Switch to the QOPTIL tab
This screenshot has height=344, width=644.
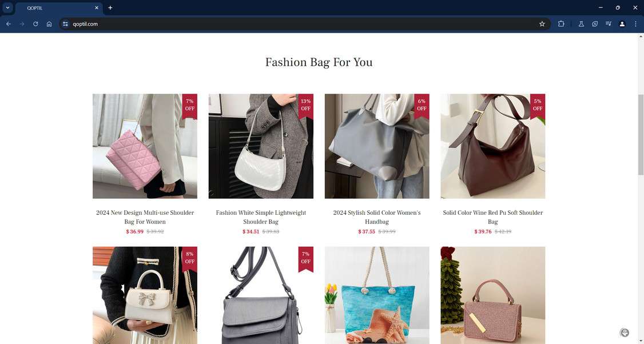click(59, 8)
